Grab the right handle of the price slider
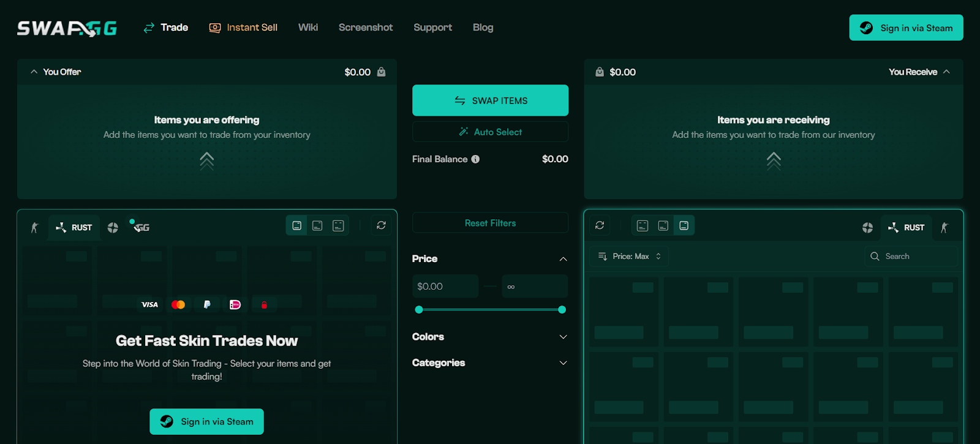Image resolution: width=980 pixels, height=444 pixels. click(562, 310)
